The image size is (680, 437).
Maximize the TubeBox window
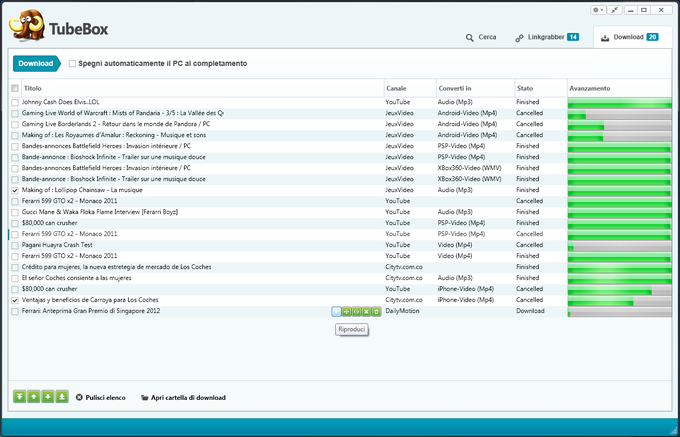pyautogui.click(x=644, y=10)
